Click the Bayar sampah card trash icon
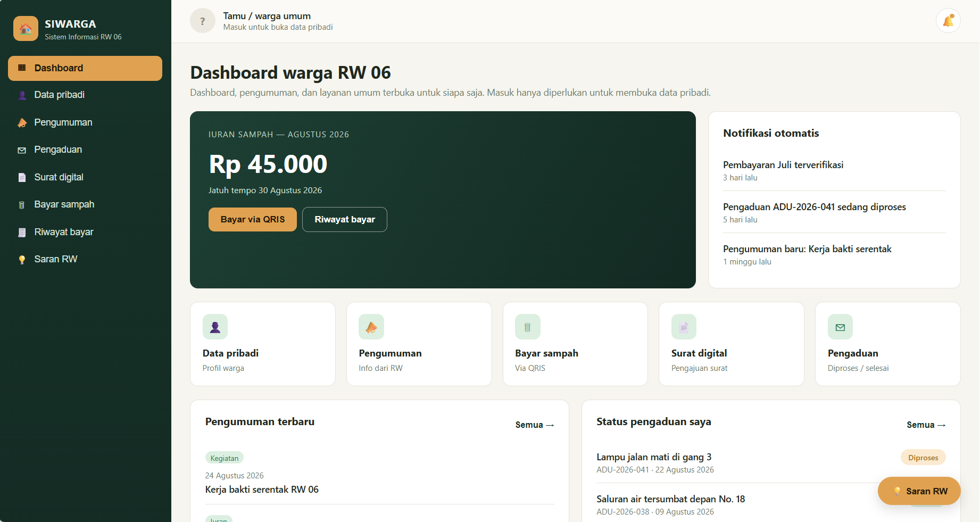The width and height of the screenshot is (980, 522). (x=528, y=327)
